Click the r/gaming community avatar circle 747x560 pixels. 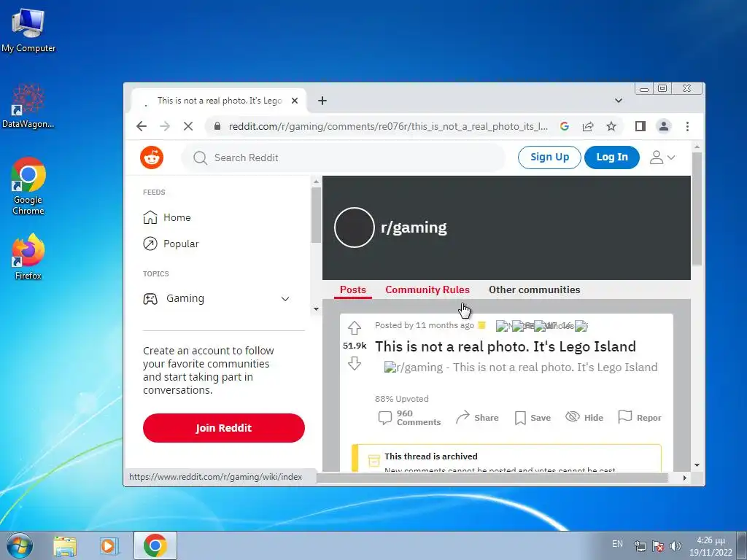click(x=354, y=227)
